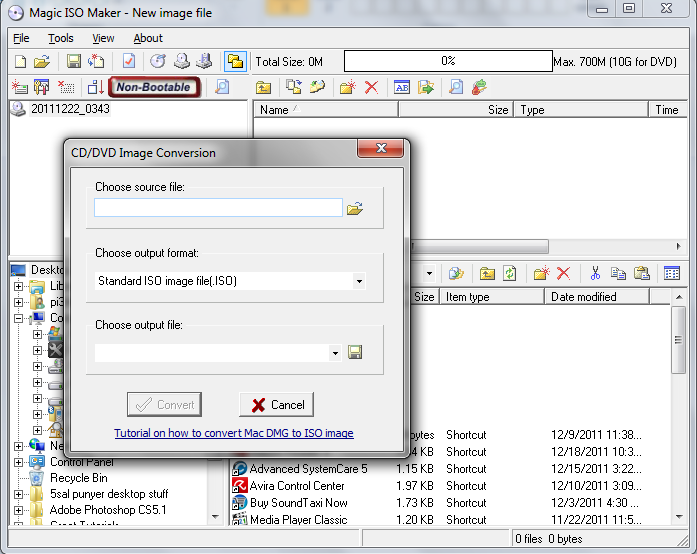Click the Rename AB icon

pyautogui.click(x=402, y=87)
